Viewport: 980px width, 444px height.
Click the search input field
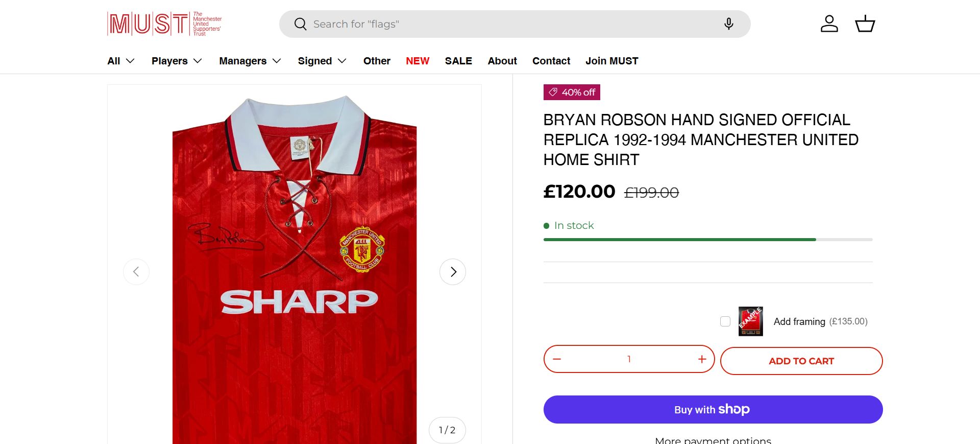510,24
